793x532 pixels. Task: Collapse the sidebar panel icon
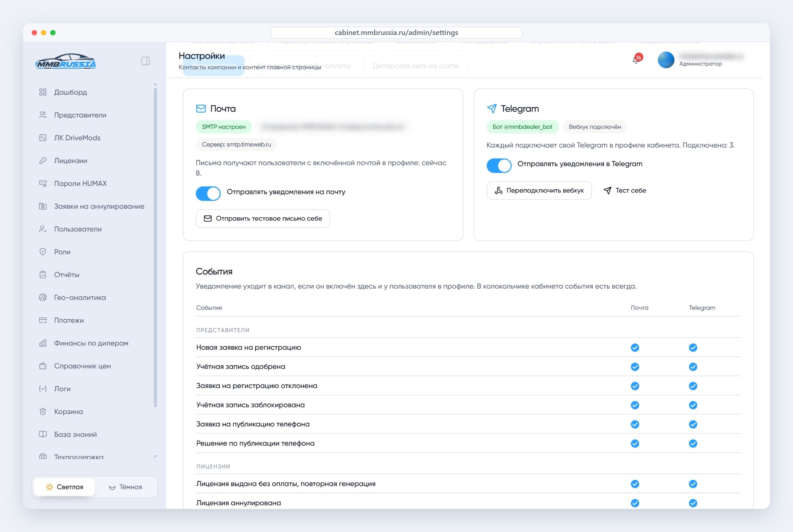click(x=145, y=61)
